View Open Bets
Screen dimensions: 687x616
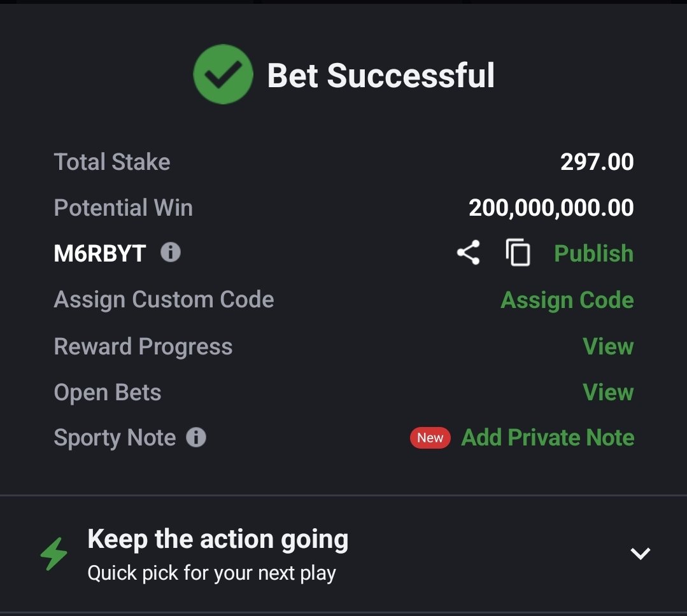[608, 392]
